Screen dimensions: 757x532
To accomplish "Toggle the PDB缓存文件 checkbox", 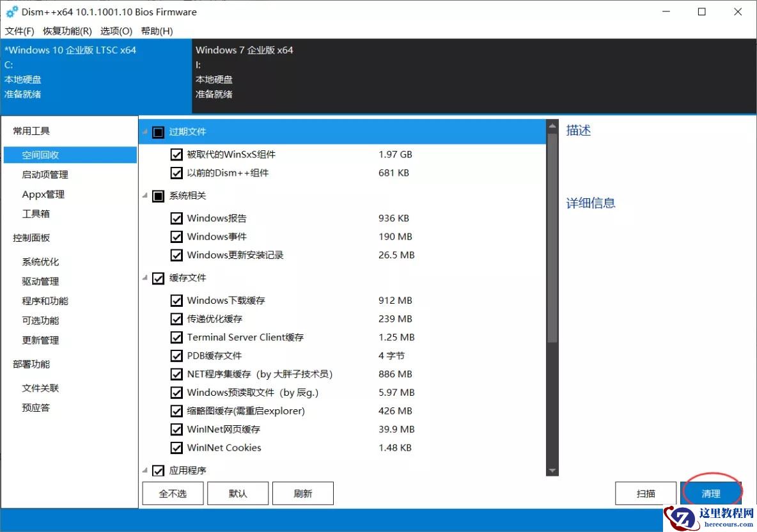I will click(x=176, y=356).
